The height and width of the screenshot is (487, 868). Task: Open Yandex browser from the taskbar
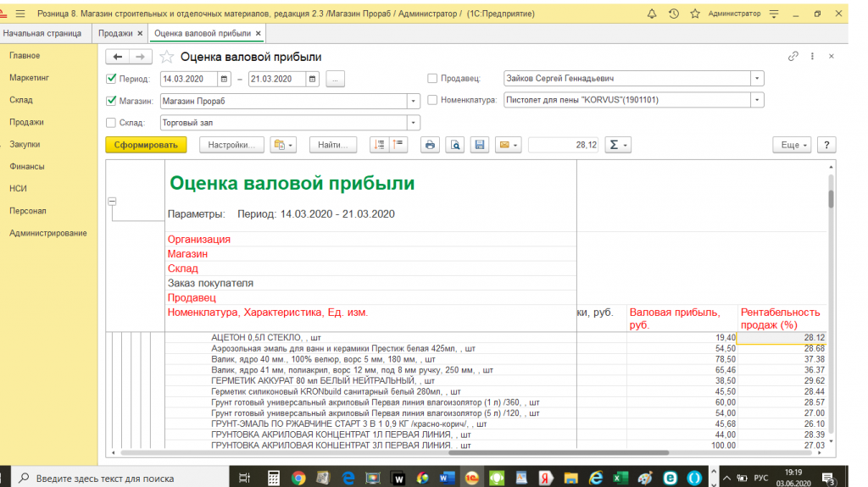coord(546,478)
